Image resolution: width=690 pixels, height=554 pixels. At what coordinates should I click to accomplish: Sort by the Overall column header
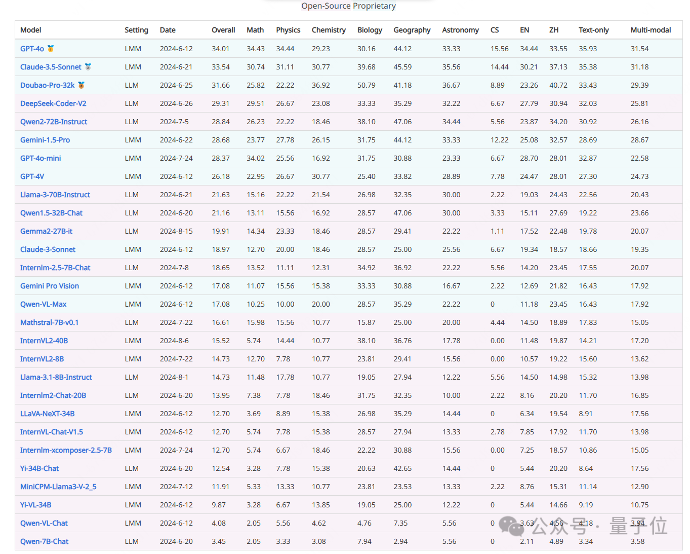pos(223,30)
